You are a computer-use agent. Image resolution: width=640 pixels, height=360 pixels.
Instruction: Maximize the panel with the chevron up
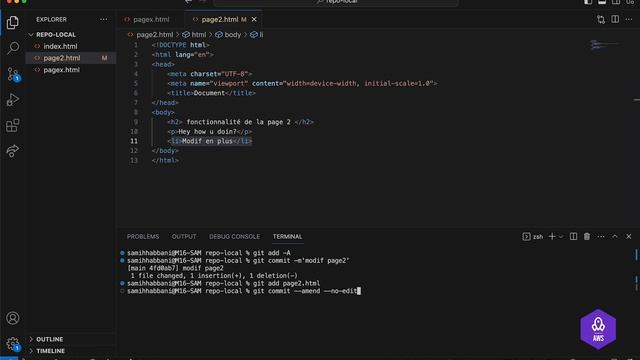pos(615,236)
